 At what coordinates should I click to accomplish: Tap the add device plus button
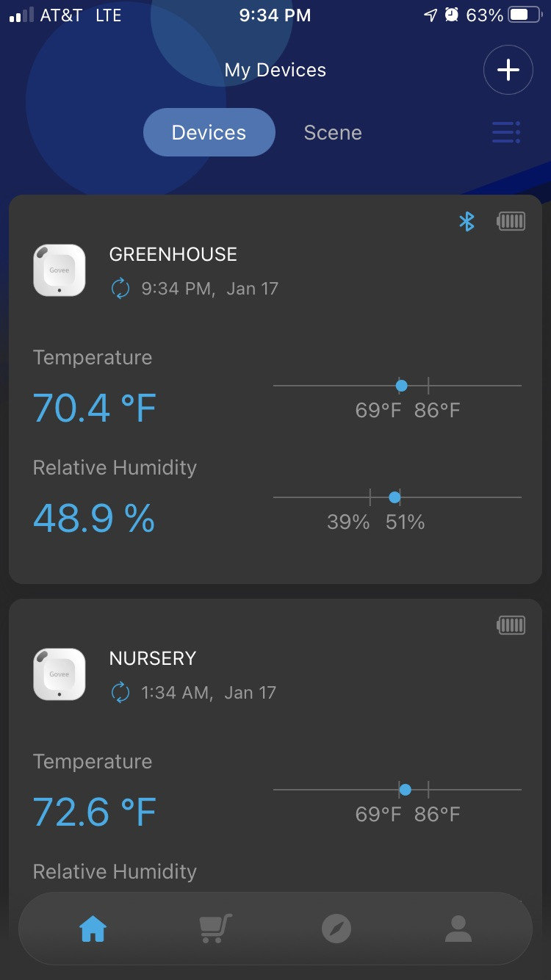click(508, 70)
